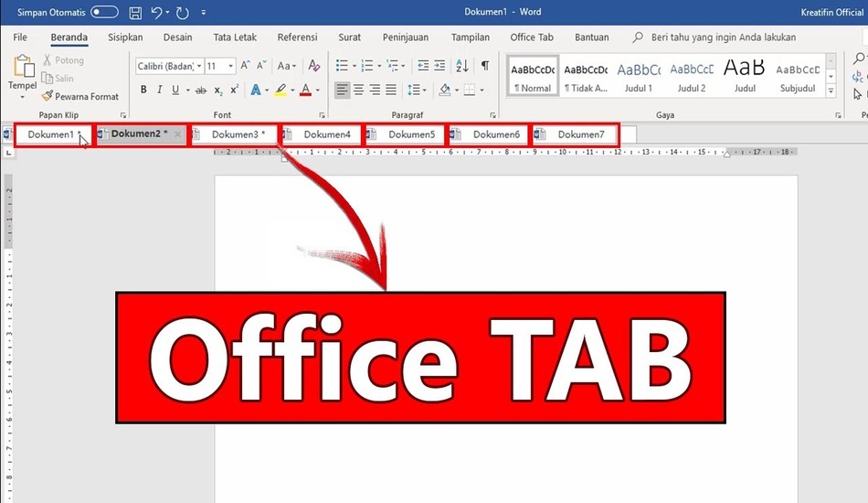Screen dimensions: 868x503
Task: Click the Sort A-Z icon
Action: pyautogui.click(x=461, y=66)
